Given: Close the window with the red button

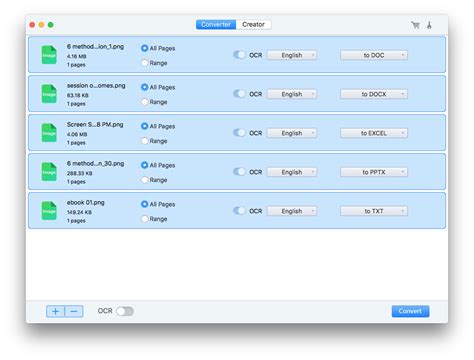Looking at the screenshot, I should point(32,25).
